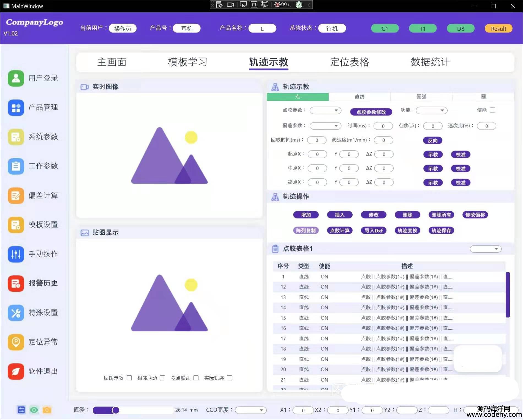Switch to the 定位表格 tab
Image resolution: width=523 pixels, height=420 pixels.
350,62
